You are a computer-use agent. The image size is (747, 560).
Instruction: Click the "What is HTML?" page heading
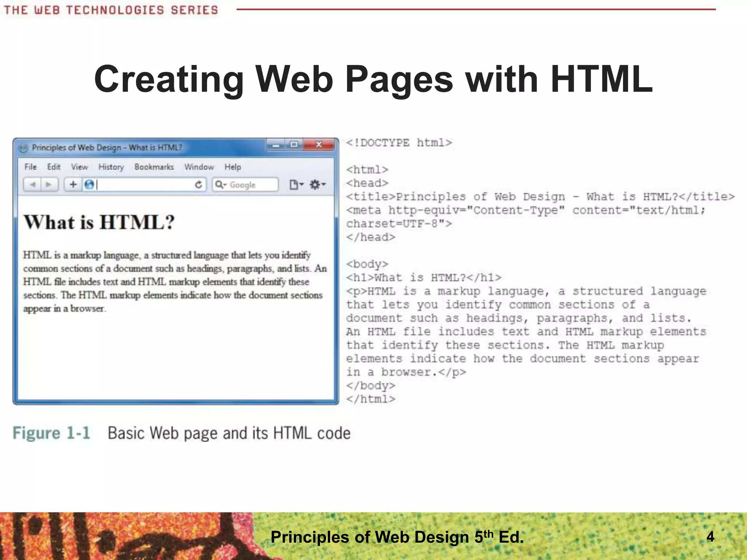pos(99,222)
